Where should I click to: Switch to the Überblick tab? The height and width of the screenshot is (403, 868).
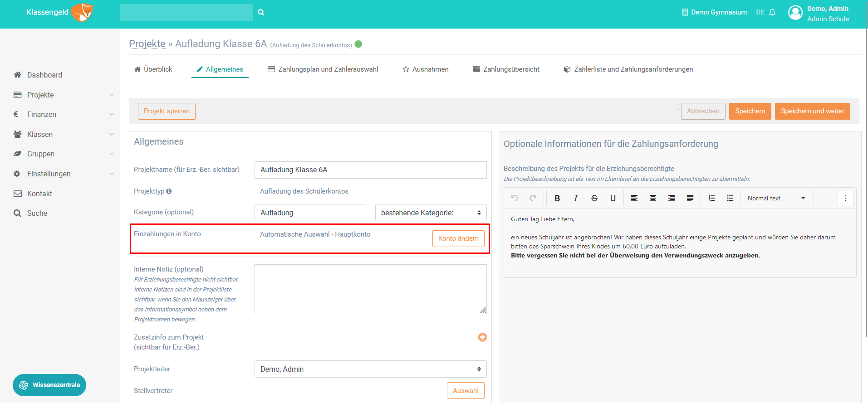coord(153,69)
